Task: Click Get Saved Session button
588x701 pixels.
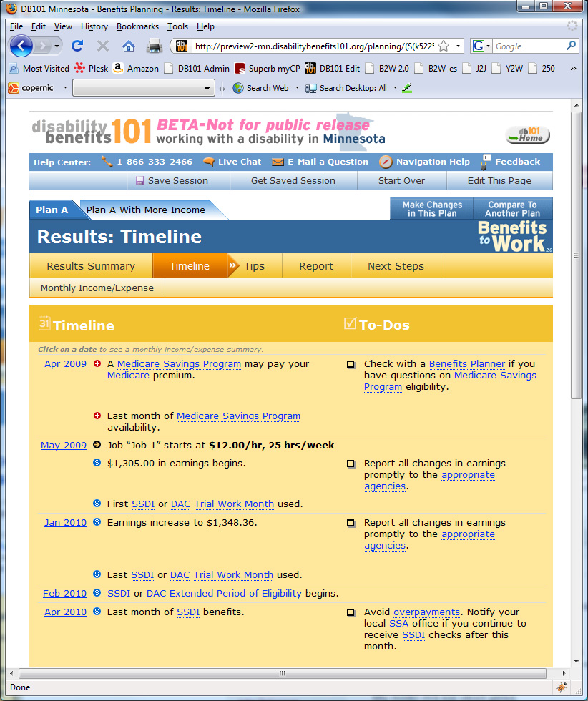Action: (293, 180)
